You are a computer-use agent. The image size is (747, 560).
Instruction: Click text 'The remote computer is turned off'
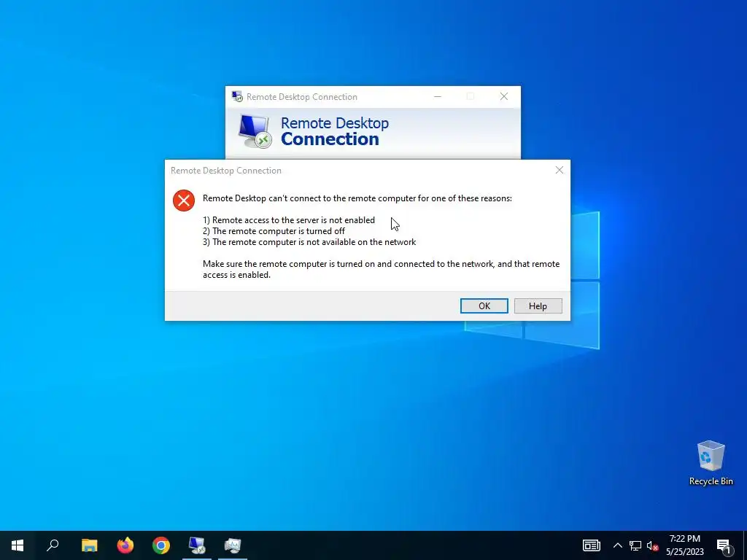coord(279,231)
